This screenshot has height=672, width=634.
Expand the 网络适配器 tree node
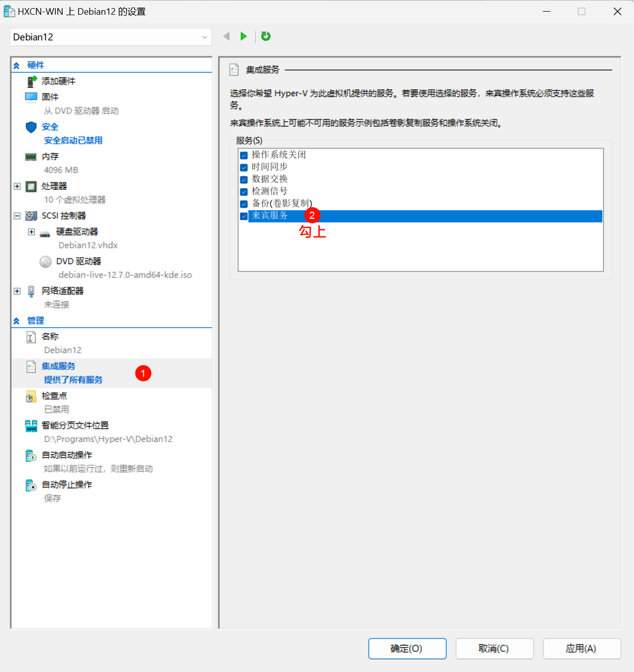point(17,291)
